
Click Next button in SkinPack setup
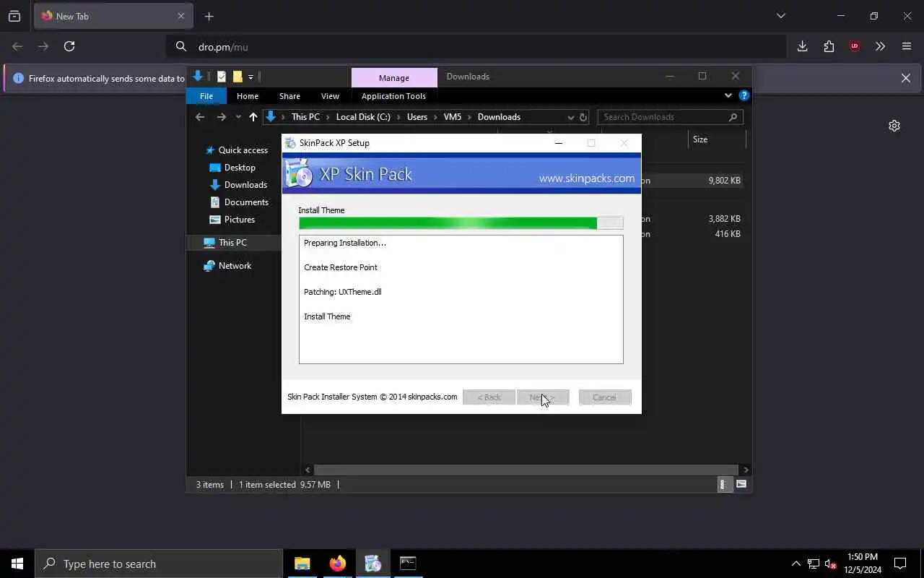click(x=543, y=397)
